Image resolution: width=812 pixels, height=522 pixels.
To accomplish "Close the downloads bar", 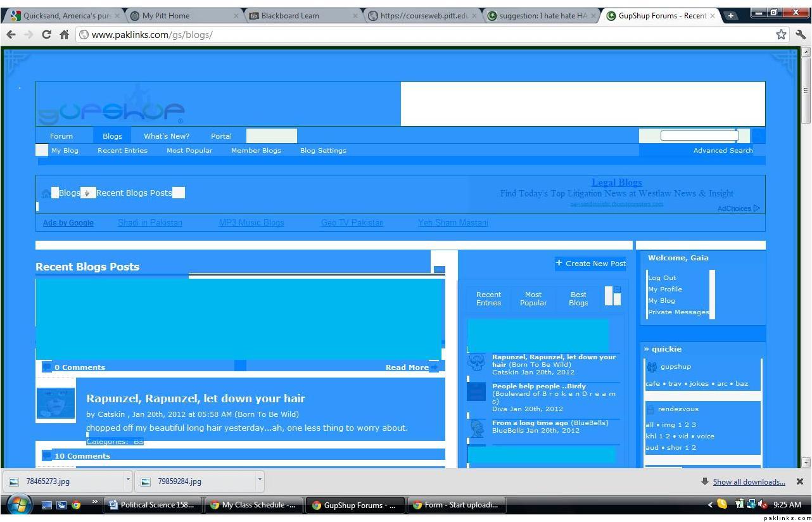I will pyautogui.click(x=799, y=481).
